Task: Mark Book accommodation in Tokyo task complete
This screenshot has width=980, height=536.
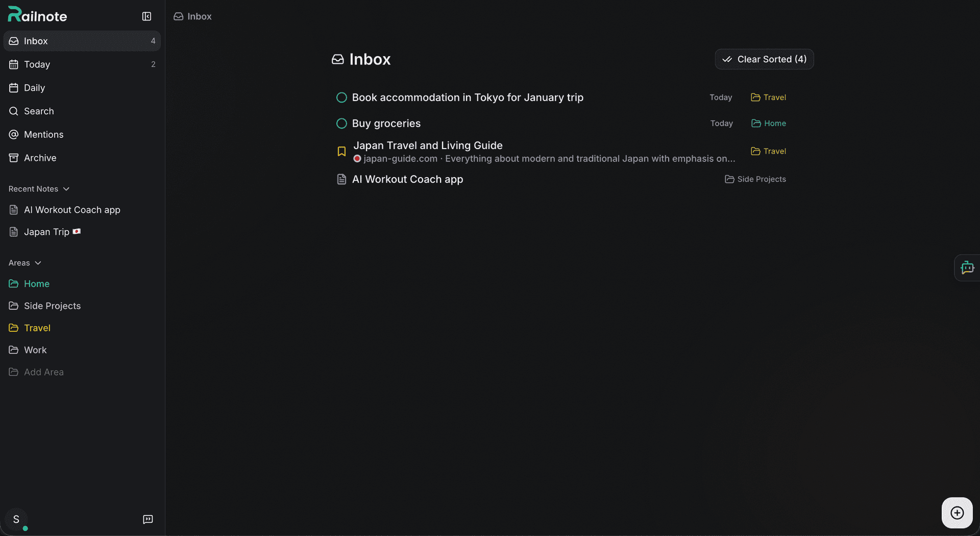Action: (341, 98)
